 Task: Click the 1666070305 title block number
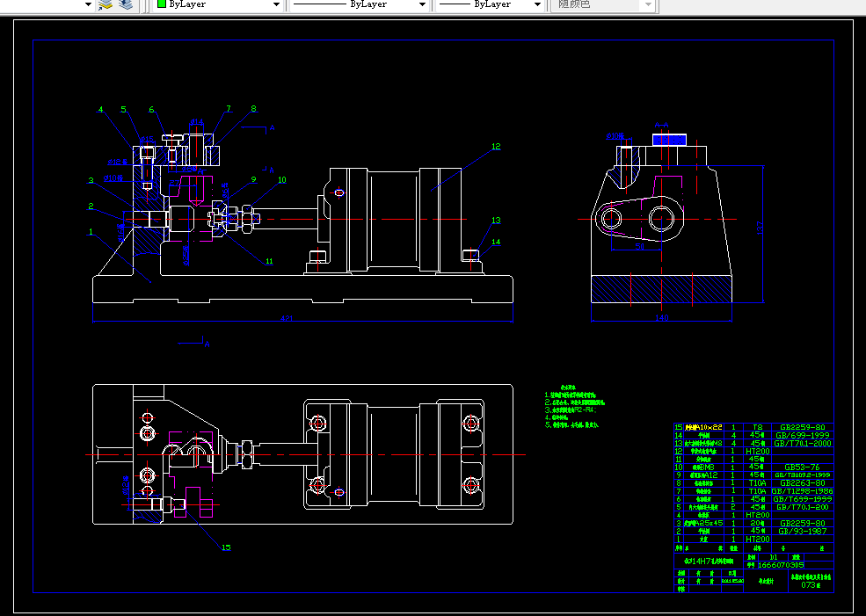[x=781, y=565]
